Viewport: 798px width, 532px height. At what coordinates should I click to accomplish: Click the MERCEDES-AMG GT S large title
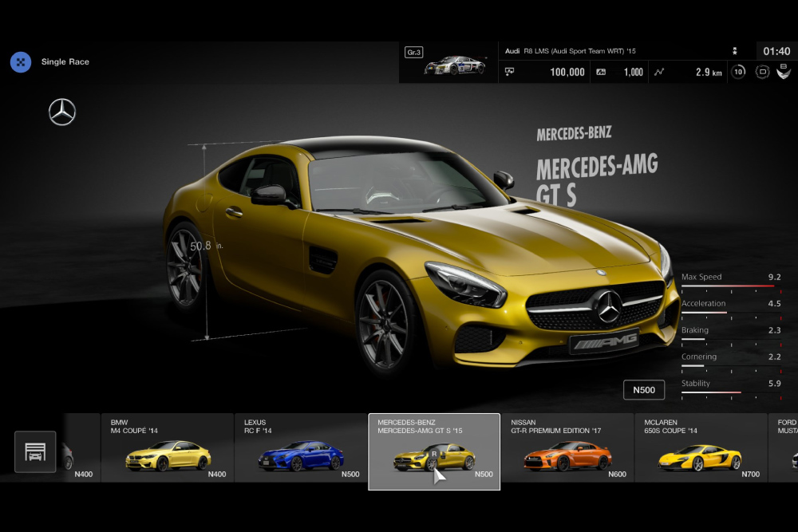click(596, 180)
